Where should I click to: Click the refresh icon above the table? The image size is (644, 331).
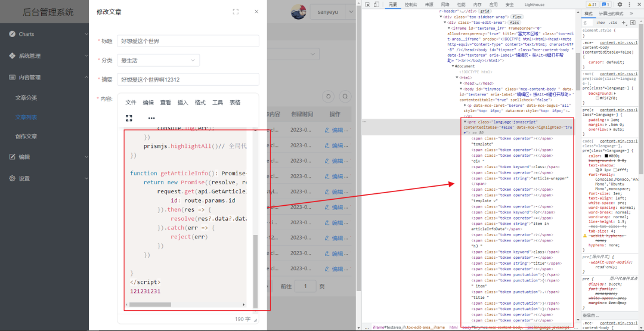tap(329, 97)
